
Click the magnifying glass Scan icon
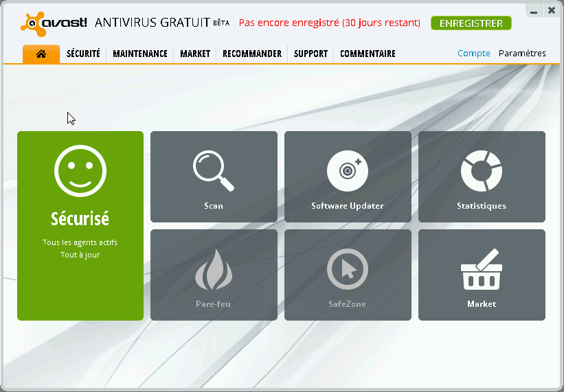click(x=214, y=171)
